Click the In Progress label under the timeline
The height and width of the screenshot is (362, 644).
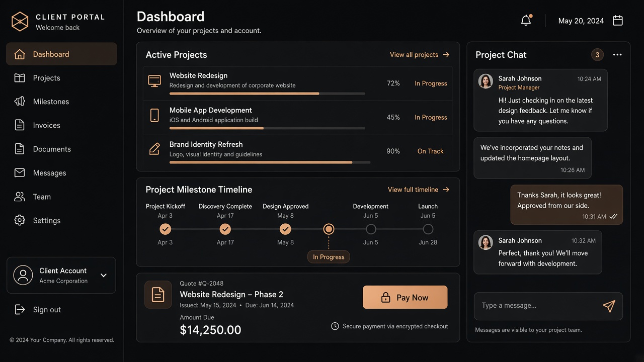(329, 257)
